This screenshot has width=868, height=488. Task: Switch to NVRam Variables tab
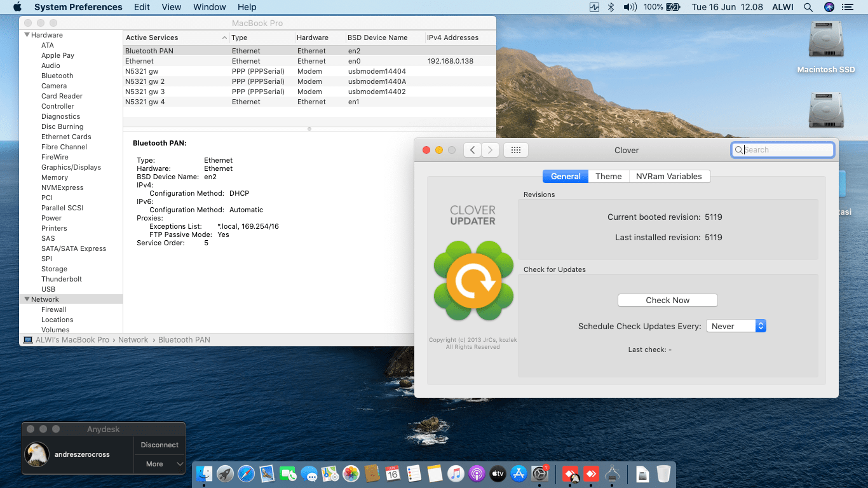pos(669,177)
